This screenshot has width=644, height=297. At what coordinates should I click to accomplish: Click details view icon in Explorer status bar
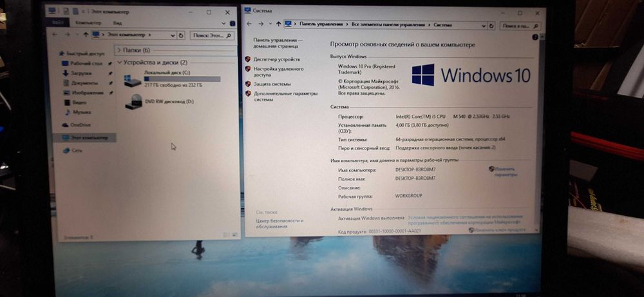tap(226, 235)
